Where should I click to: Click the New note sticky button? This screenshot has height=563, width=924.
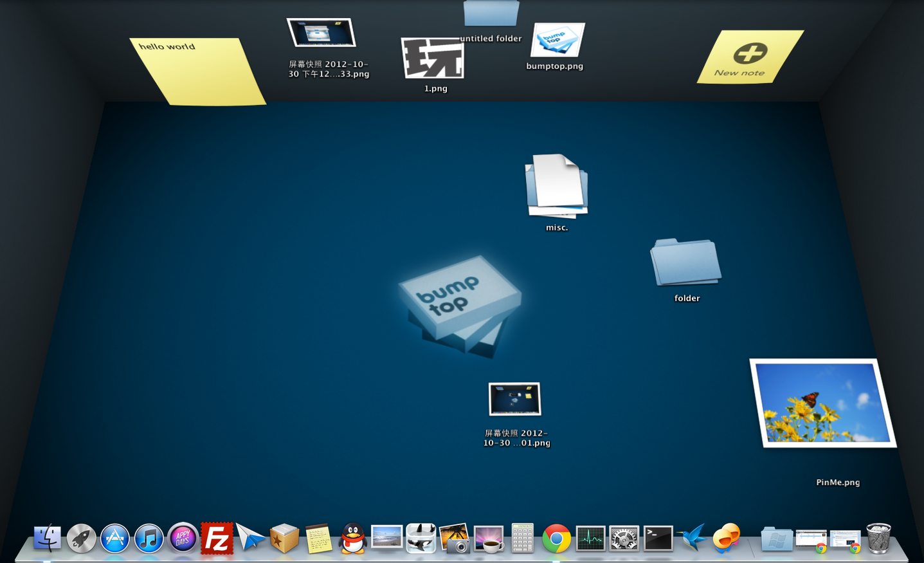(x=750, y=57)
